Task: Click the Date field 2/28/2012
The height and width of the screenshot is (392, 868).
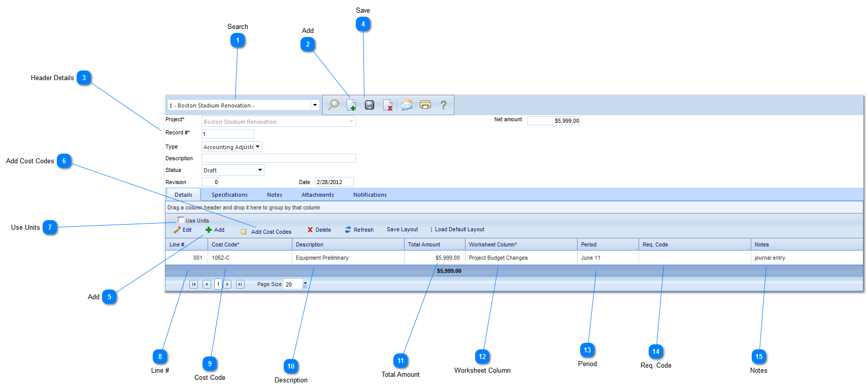Action: [x=335, y=182]
